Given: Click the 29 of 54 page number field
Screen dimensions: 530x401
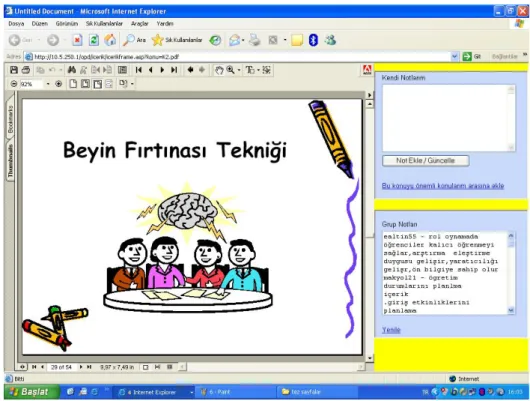Looking at the screenshot, I should (61, 367).
